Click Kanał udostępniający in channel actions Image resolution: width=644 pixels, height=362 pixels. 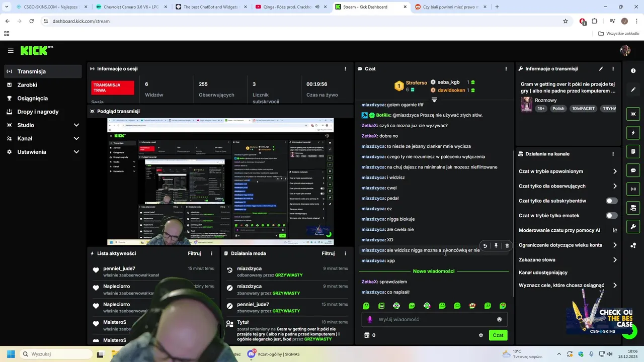[x=543, y=273]
